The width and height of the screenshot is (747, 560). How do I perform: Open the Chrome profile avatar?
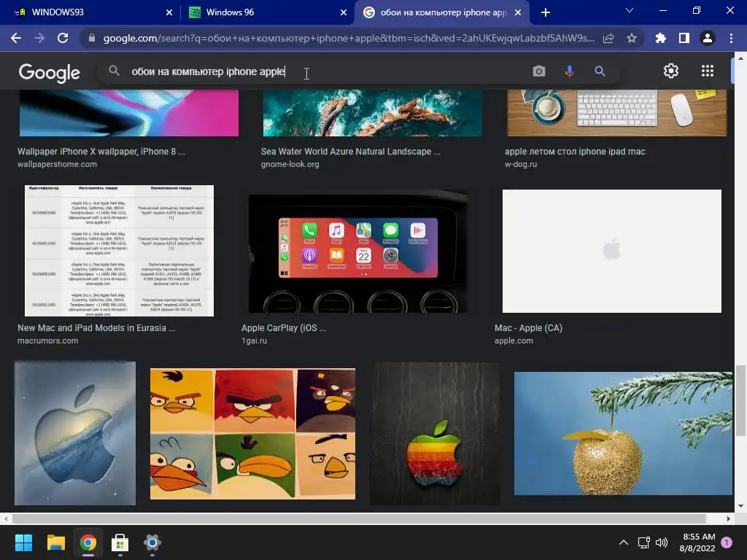pos(708,38)
